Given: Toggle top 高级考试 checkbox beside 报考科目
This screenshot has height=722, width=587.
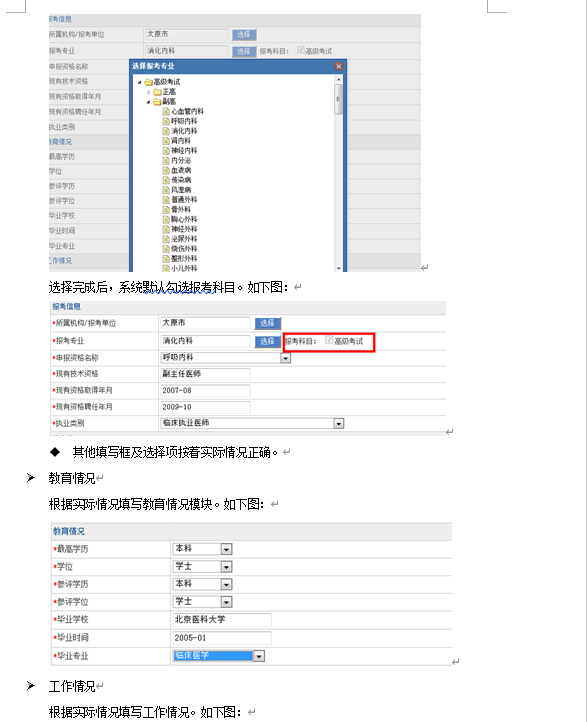Looking at the screenshot, I should (x=301, y=50).
